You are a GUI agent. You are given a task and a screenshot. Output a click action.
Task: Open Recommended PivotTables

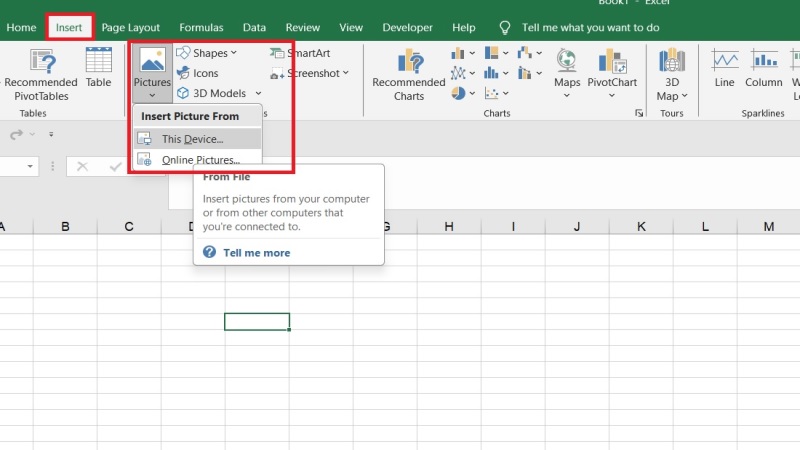(x=41, y=74)
